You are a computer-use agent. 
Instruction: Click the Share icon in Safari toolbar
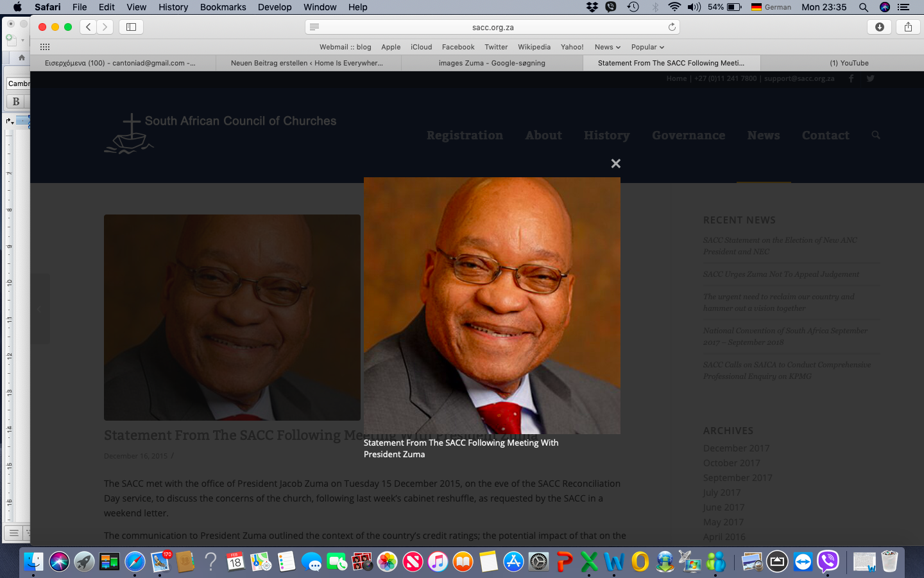908,27
